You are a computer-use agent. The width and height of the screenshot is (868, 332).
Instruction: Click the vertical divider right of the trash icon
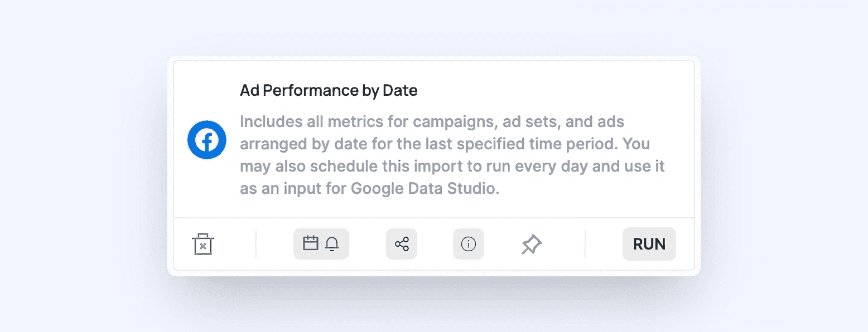[256, 244]
